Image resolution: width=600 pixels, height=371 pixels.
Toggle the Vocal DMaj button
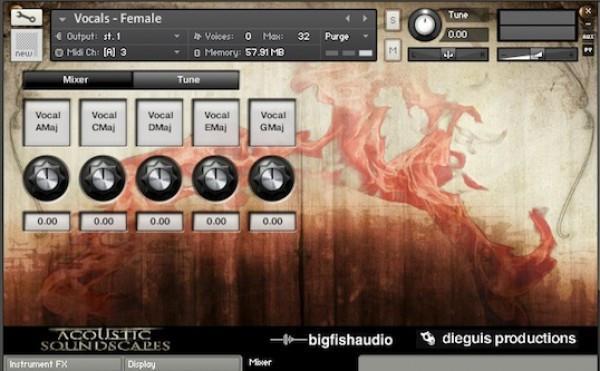point(159,122)
